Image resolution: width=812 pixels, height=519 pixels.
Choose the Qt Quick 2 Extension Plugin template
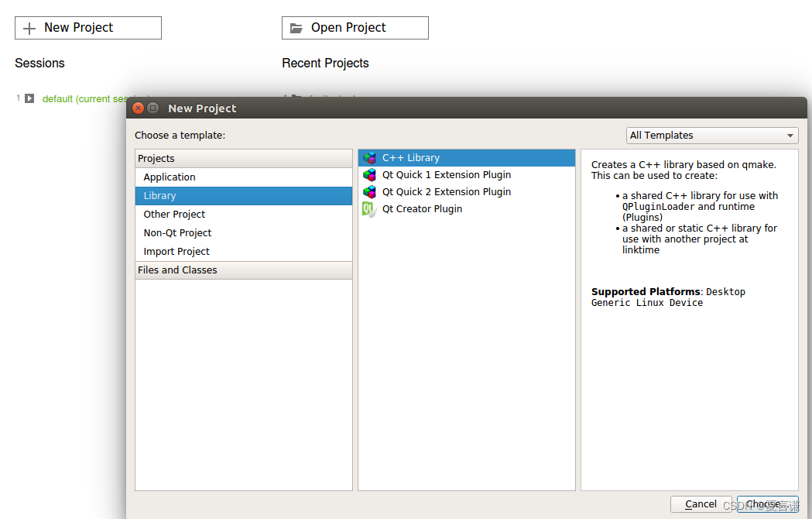(467, 192)
